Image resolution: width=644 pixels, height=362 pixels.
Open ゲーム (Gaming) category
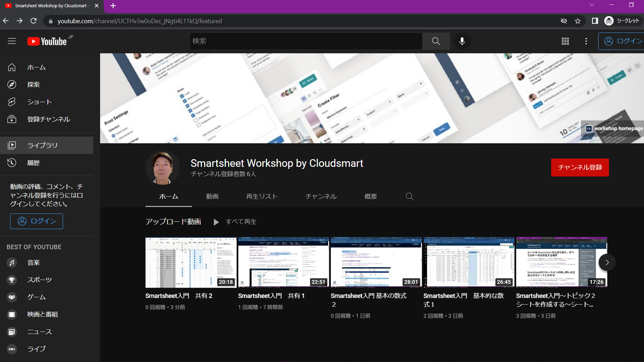[47, 297]
